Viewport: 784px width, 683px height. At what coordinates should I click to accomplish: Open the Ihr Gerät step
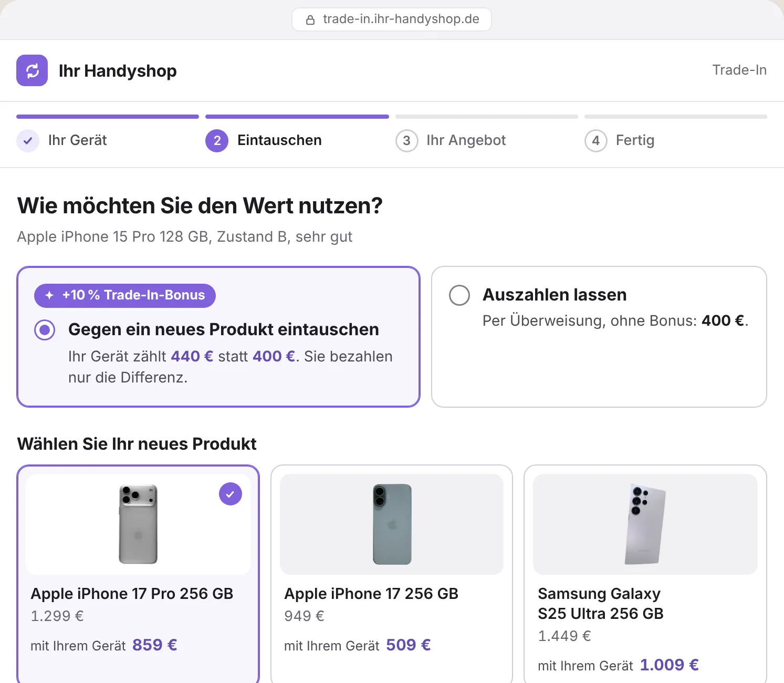62,140
